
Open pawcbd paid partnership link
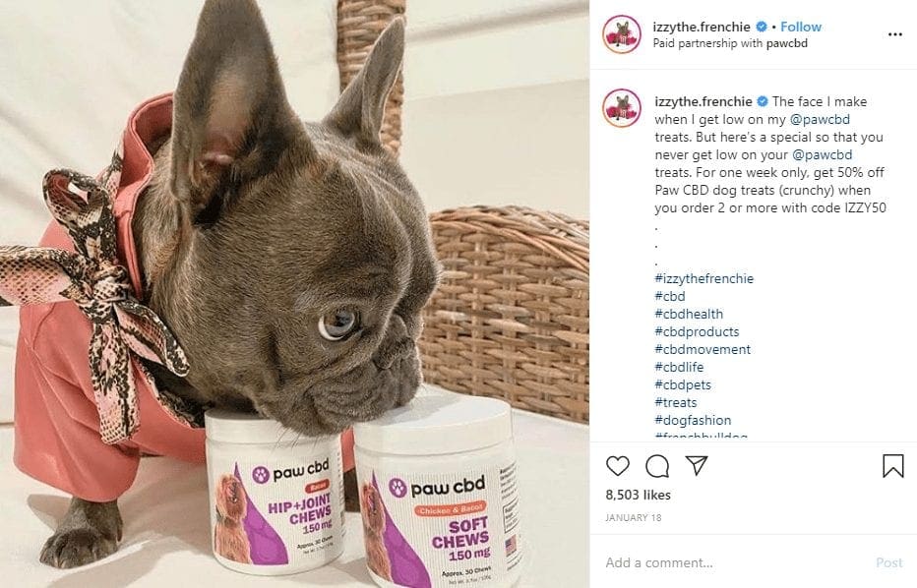coord(786,43)
